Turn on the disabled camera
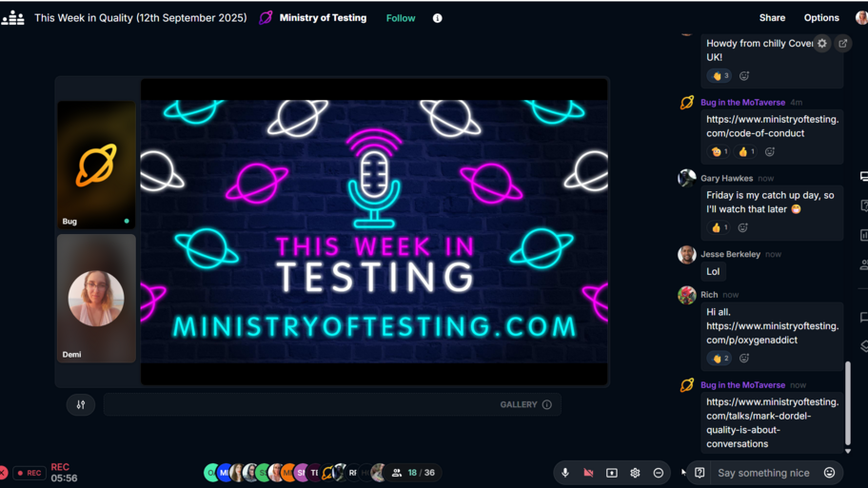 588,473
